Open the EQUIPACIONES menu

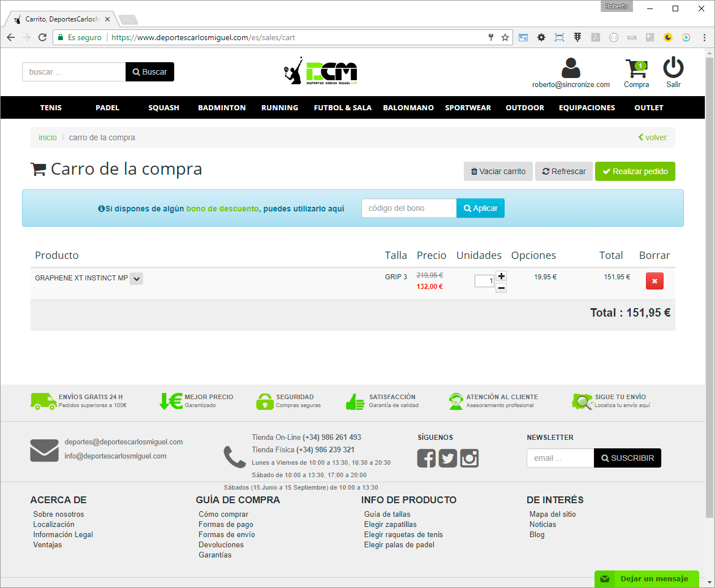[x=587, y=107]
